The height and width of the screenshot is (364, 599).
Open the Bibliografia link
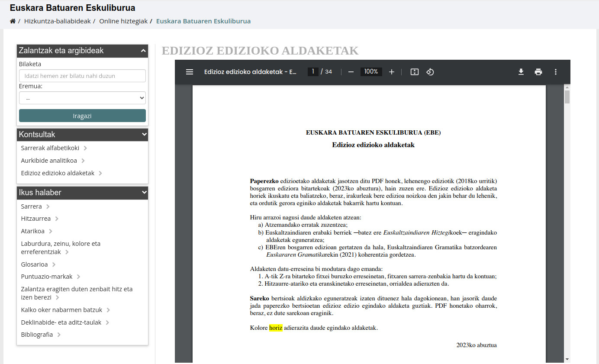tap(37, 335)
